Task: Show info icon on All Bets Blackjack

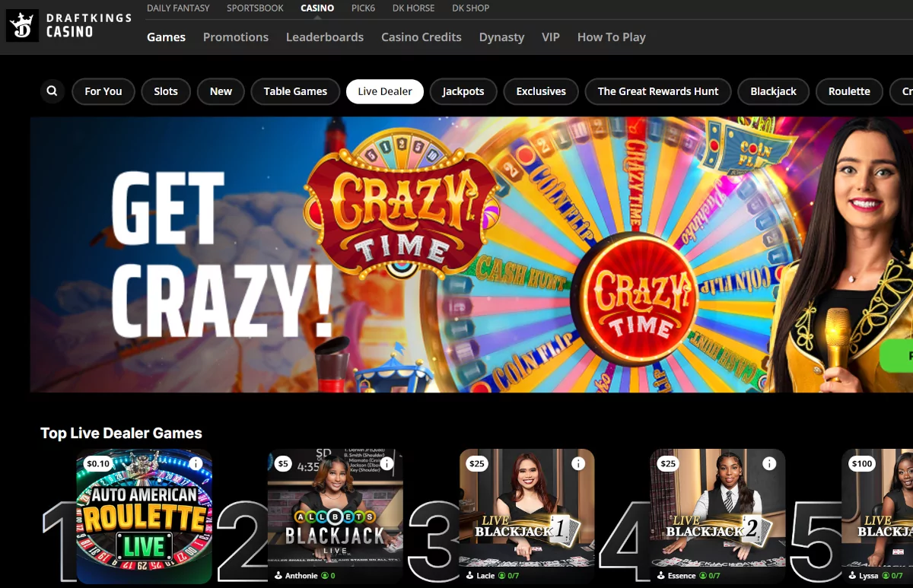Action: coord(387,464)
